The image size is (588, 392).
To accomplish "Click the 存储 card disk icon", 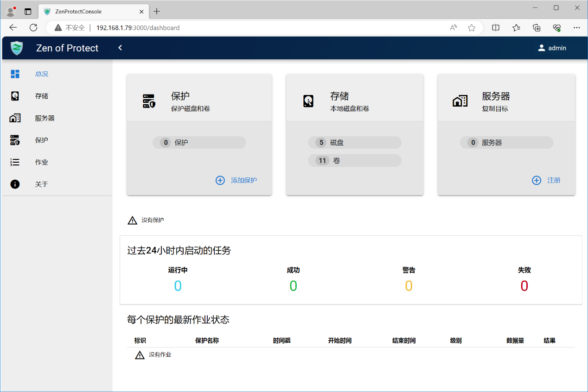I will coord(308,101).
